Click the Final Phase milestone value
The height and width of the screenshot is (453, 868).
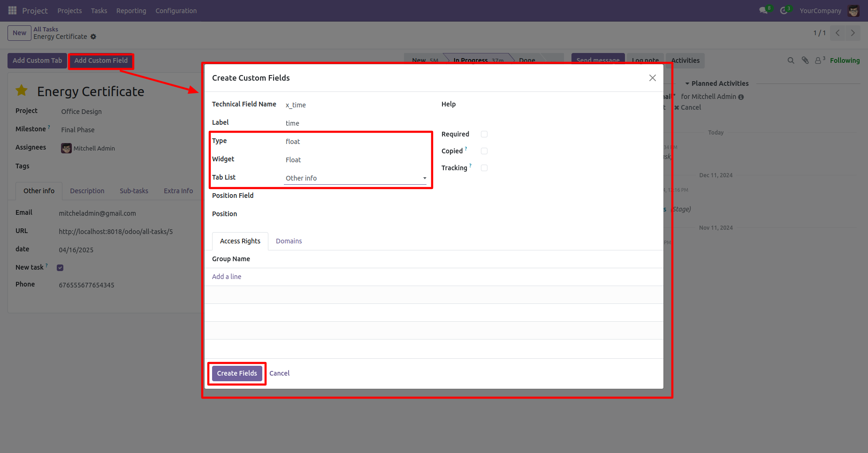coord(77,130)
